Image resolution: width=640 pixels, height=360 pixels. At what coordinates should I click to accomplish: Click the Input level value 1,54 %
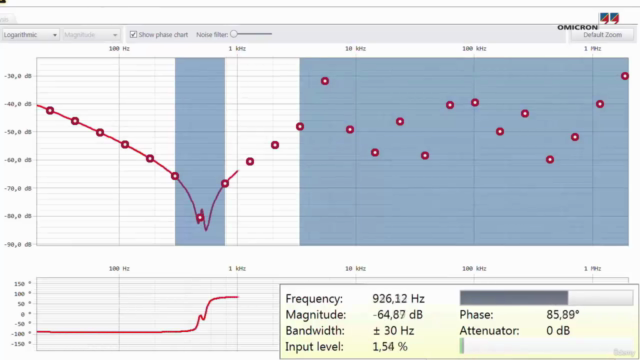[x=390, y=347]
